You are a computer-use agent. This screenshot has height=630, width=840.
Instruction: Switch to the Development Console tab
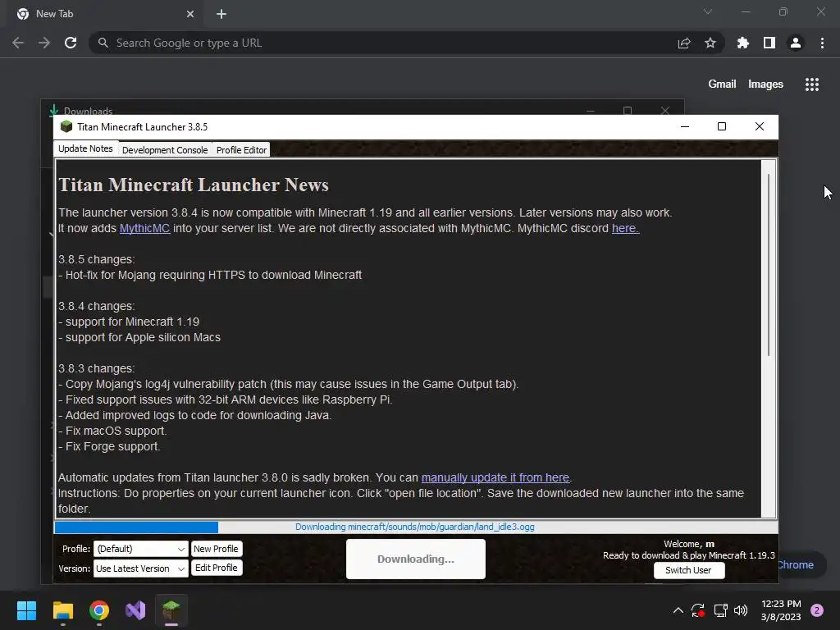coord(165,150)
